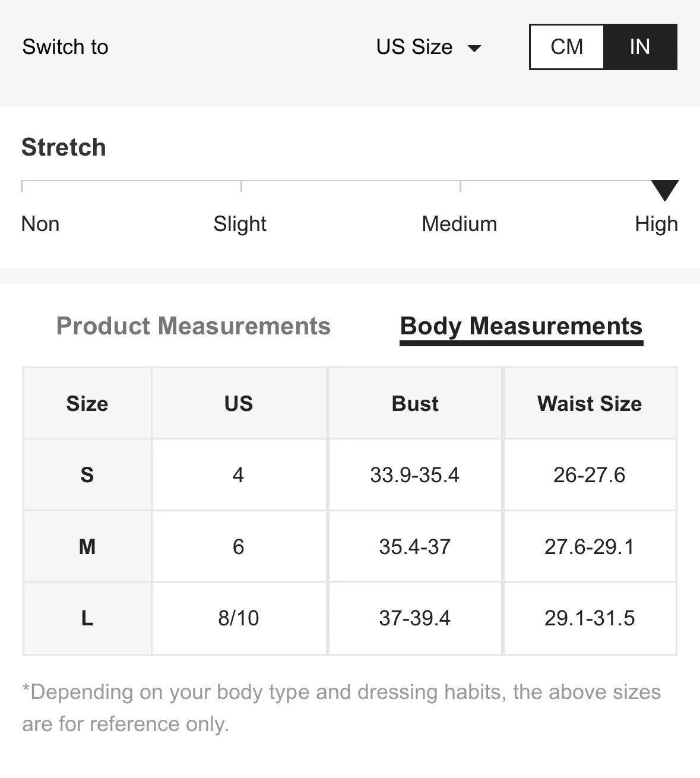Click the Bust column header
700x778 pixels.
(415, 404)
